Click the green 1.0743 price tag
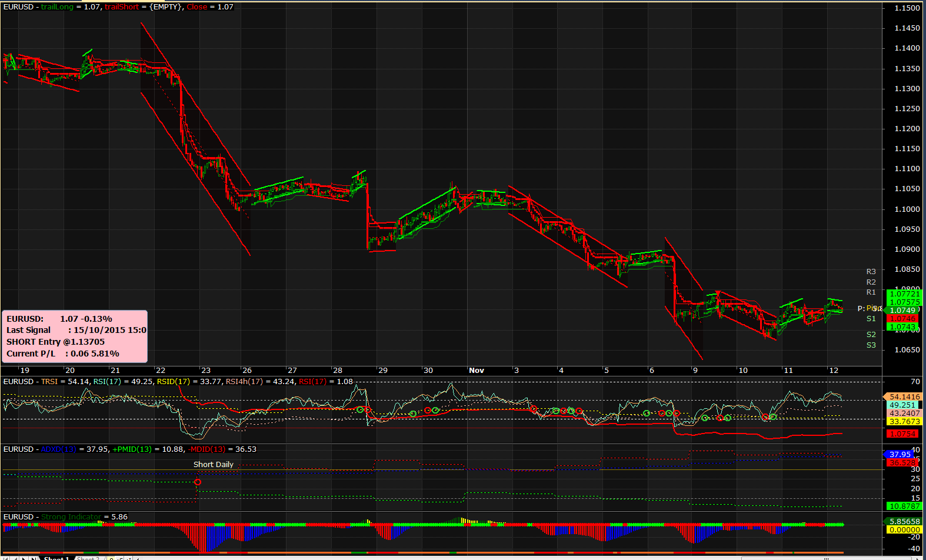This screenshot has width=926, height=560. point(904,326)
